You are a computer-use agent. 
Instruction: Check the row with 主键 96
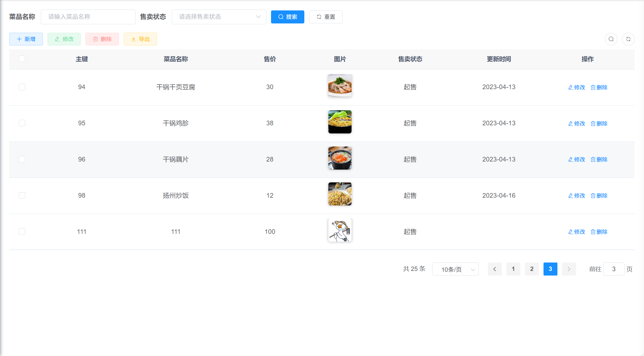click(x=22, y=159)
